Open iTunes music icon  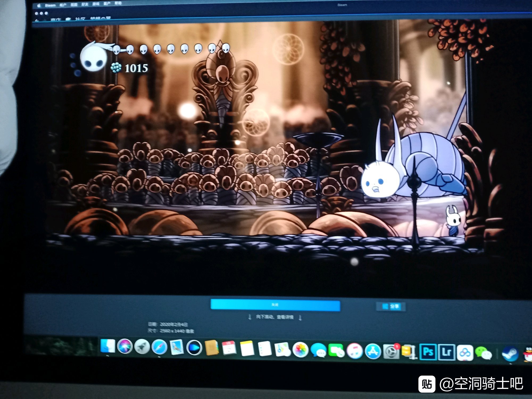[x=354, y=351]
